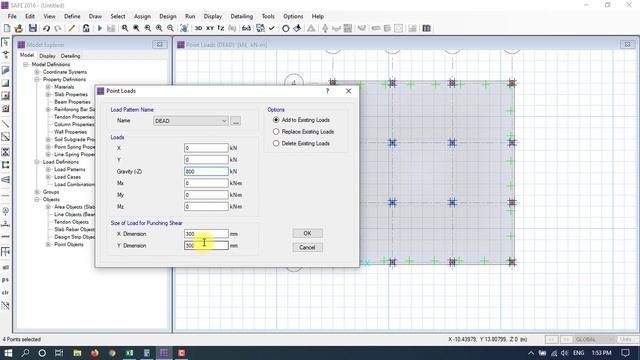Click the Windows Start button
Image resolution: width=640 pixels, height=360 pixels.
click(8, 353)
